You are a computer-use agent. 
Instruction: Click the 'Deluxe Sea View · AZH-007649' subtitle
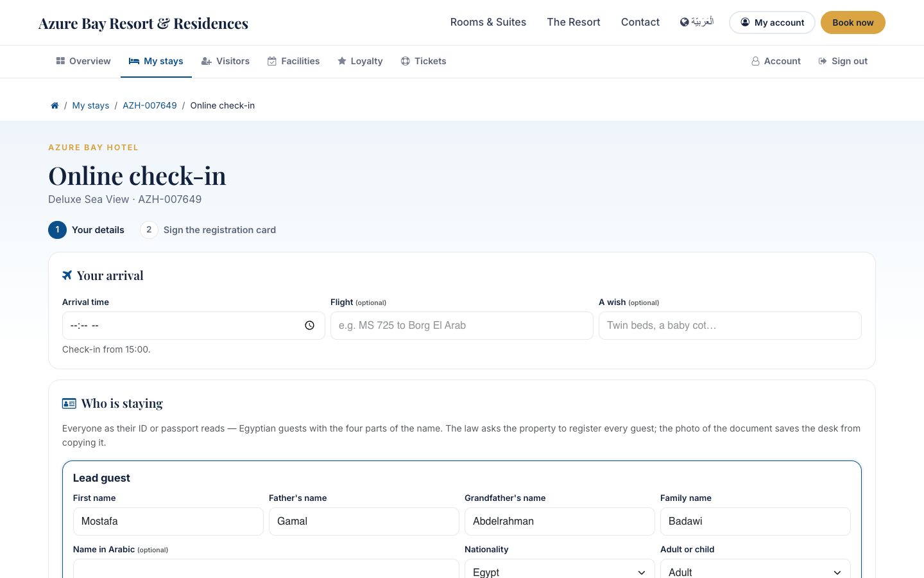[x=125, y=199]
